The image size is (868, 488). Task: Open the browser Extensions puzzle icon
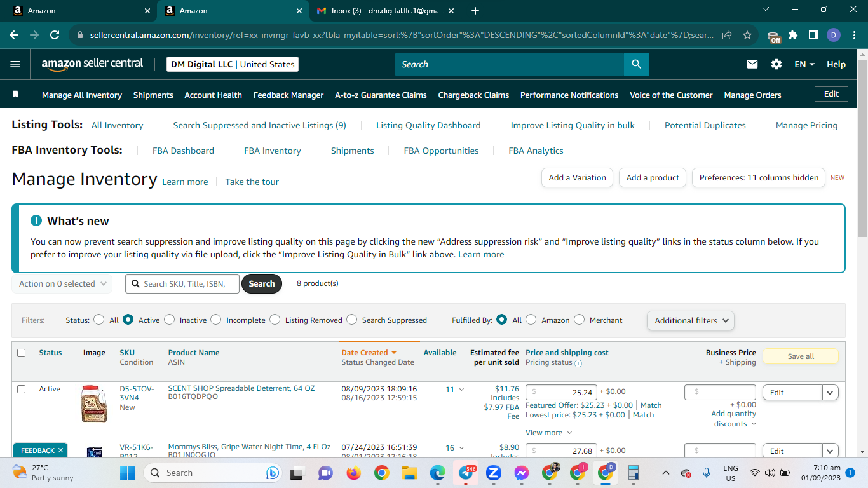click(x=793, y=35)
